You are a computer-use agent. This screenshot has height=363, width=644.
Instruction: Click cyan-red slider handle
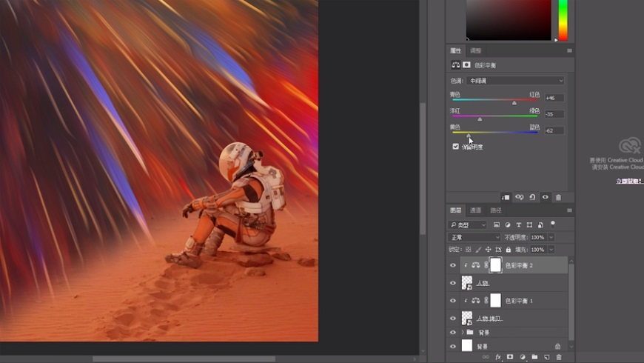coord(514,103)
